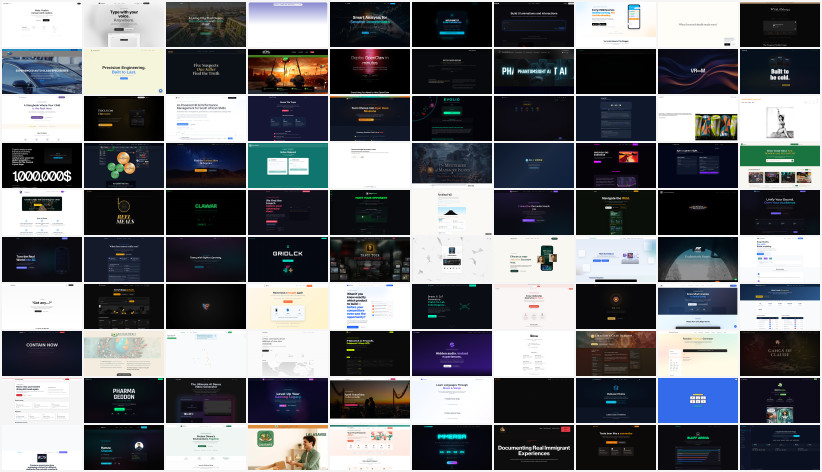Open the 'PHARMA GEDDON' thumbnail
The image size is (822, 472).
124,401
